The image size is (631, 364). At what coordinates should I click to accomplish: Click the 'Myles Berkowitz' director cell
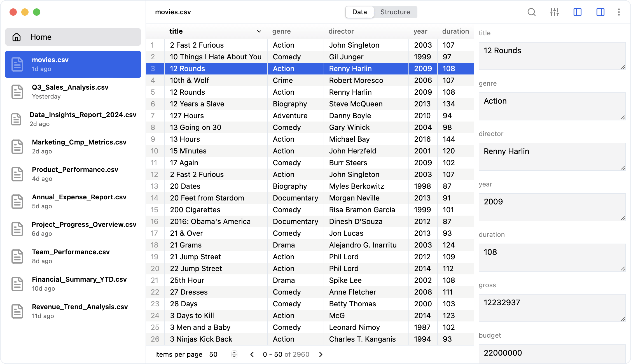(366, 186)
